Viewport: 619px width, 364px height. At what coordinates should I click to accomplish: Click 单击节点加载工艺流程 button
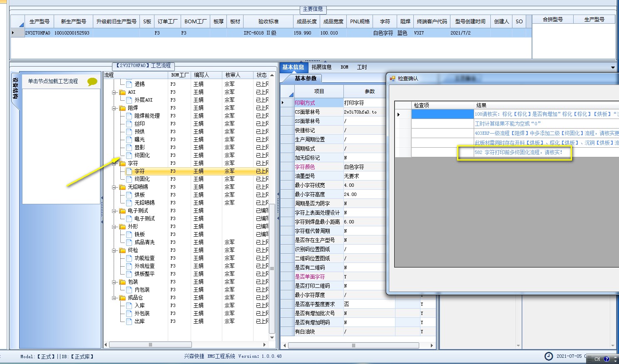(53, 81)
